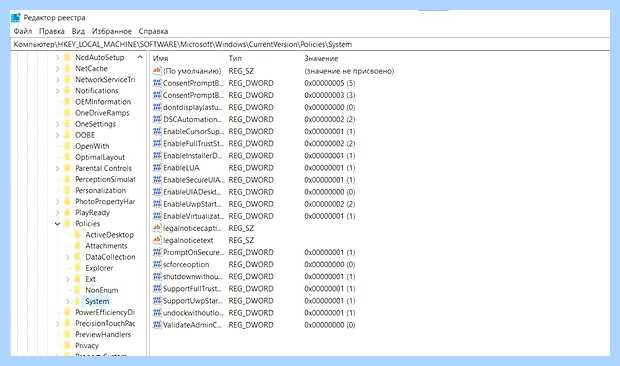Click the EnableUwpStart… DWORD icon

[157, 204]
